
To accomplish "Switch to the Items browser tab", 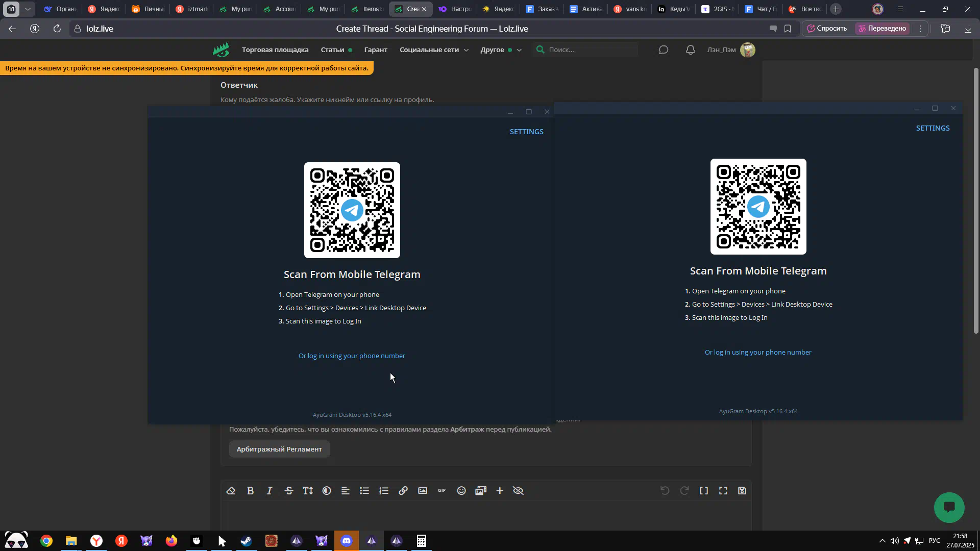I will (x=367, y=9).
